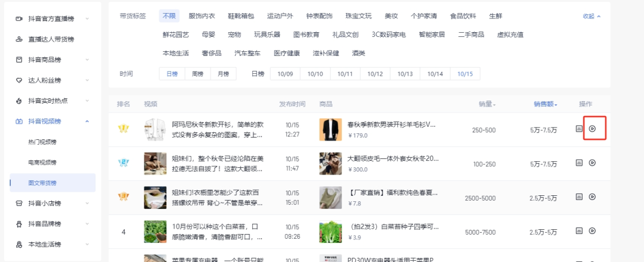Open the 白菜苔 video thumbnail
644x262 pixels.
(x=155, y=232)
